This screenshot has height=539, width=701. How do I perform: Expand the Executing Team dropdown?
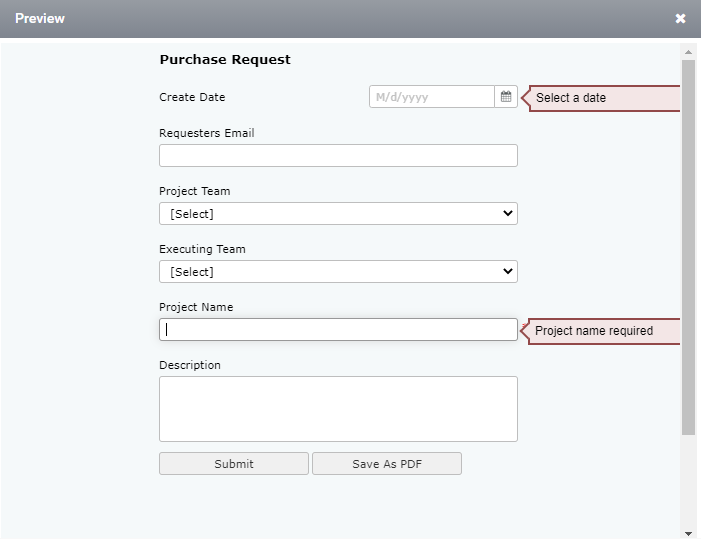point(338,272)
